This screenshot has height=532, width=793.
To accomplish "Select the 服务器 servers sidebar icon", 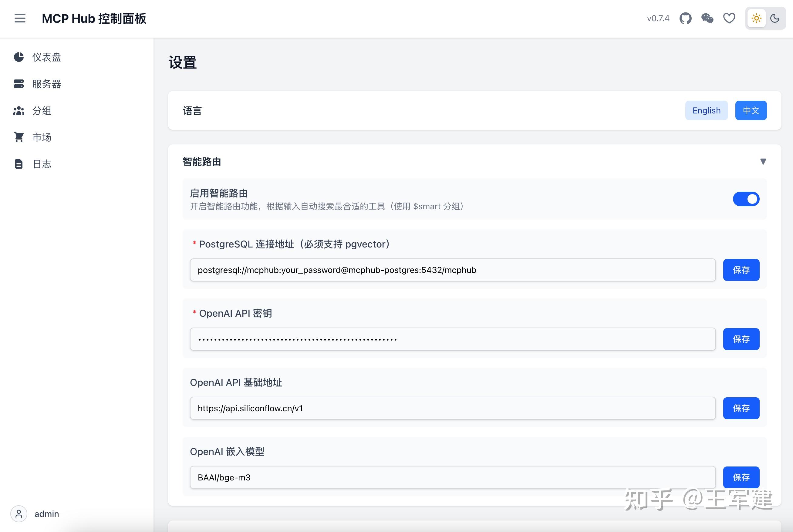I will point(19,84).
